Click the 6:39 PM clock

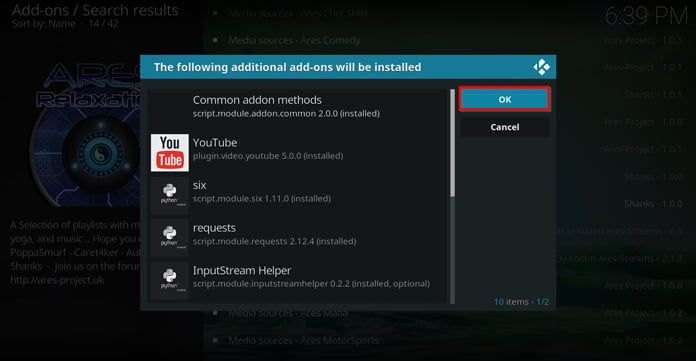(x=646, y=17)
